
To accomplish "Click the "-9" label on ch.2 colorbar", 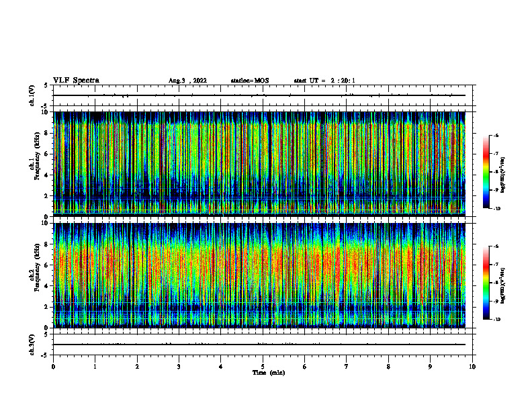I will (x=496, y=301).
